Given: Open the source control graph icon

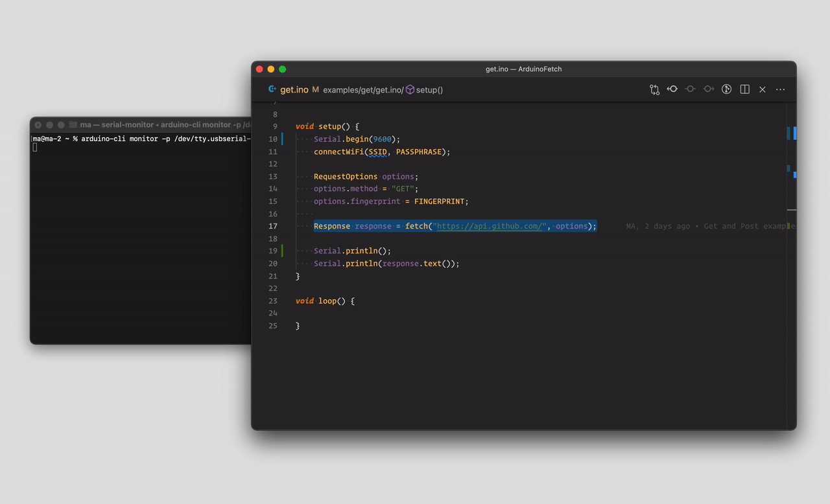Looking at the screenshot, I should tap(726, 89).
